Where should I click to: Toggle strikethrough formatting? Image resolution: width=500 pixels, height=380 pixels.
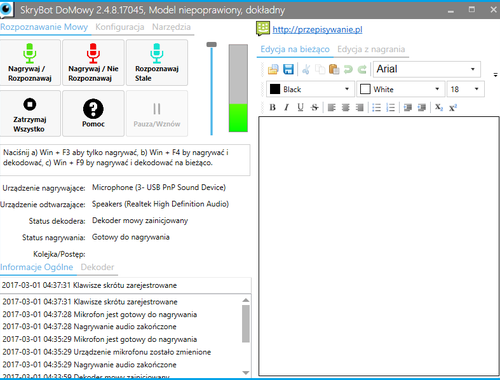point(314,107)
